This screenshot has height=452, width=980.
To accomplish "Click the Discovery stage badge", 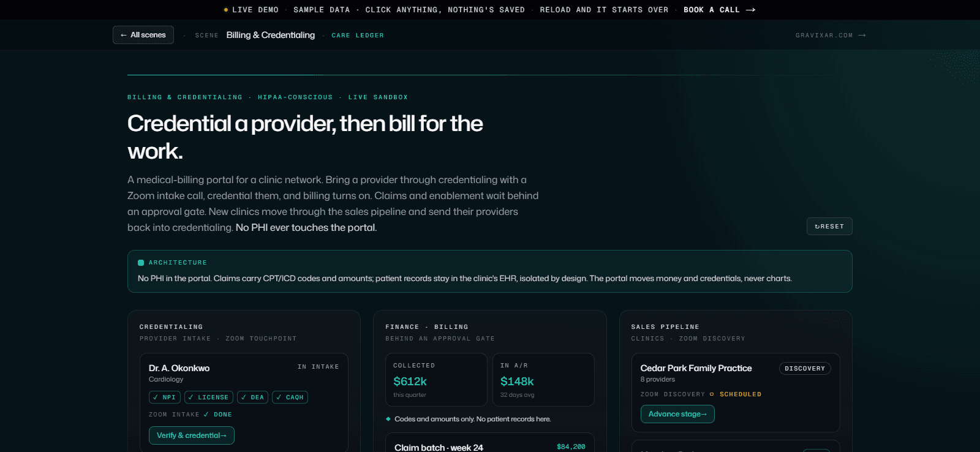I will 805,369.
